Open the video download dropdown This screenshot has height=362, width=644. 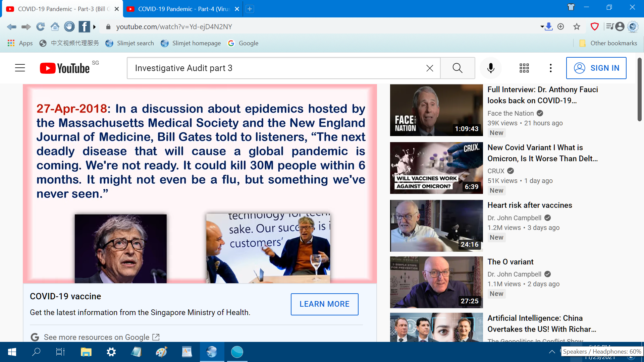tap(546, 26)
